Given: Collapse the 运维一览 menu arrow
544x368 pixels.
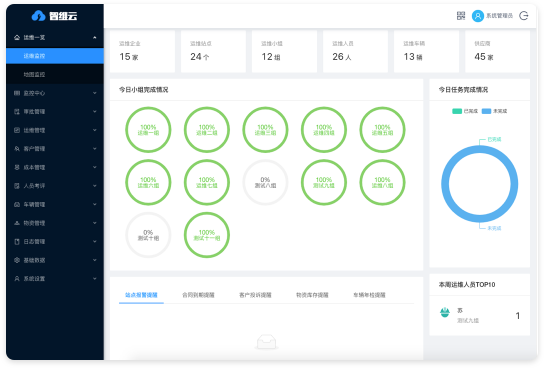Looking at the screenshot, I should [95, 37].
